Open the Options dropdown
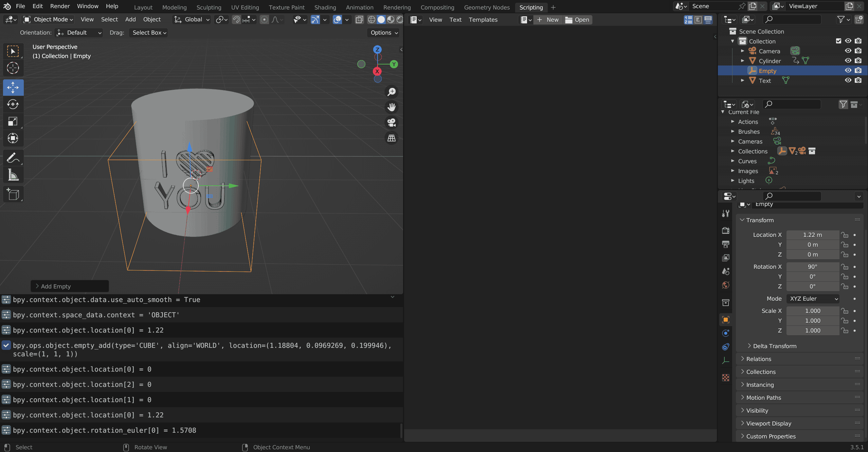The image size is (868, 452). pyautogui.click(x=383, y=33)
